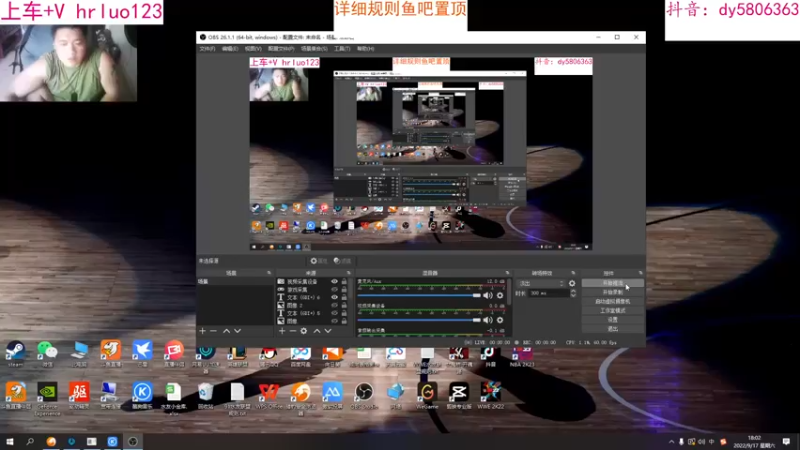This screenshot has width=800, height=450.
Task: Open the Edit menu in OBS
Action: [x=230, y=48]
